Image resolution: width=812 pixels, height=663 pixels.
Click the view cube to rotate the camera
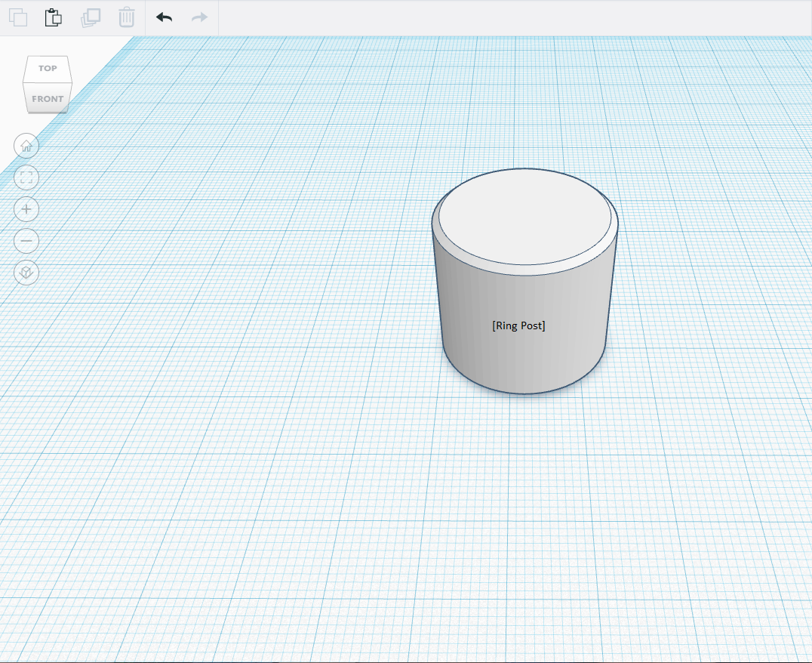[47, 83]
